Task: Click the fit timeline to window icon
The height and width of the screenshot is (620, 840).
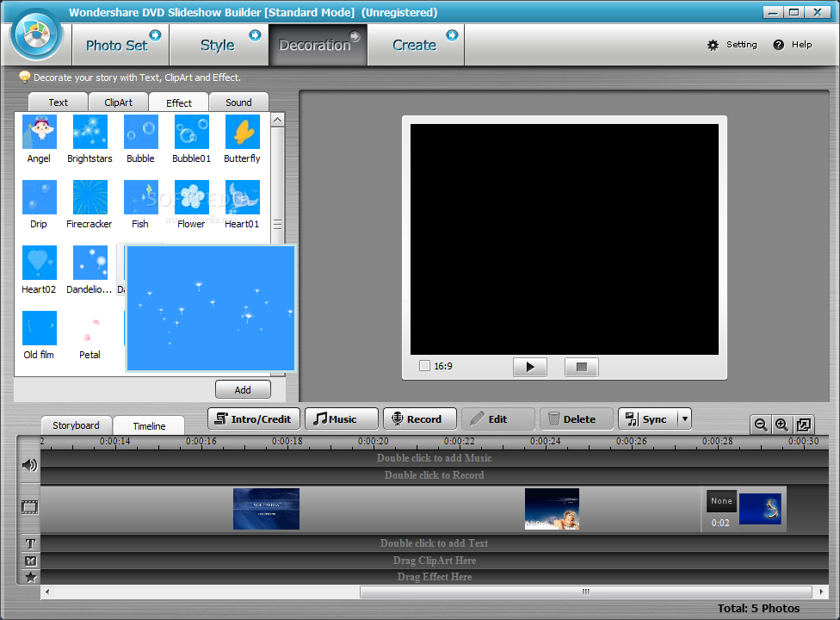Action: click(x=804, y=425)
